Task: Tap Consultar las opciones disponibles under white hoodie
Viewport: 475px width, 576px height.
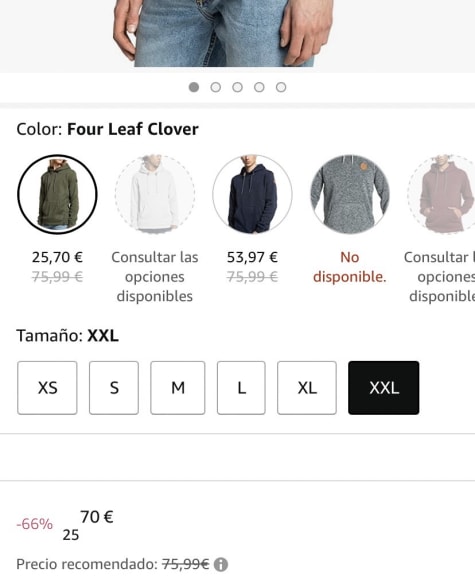Action: [155, 277]
